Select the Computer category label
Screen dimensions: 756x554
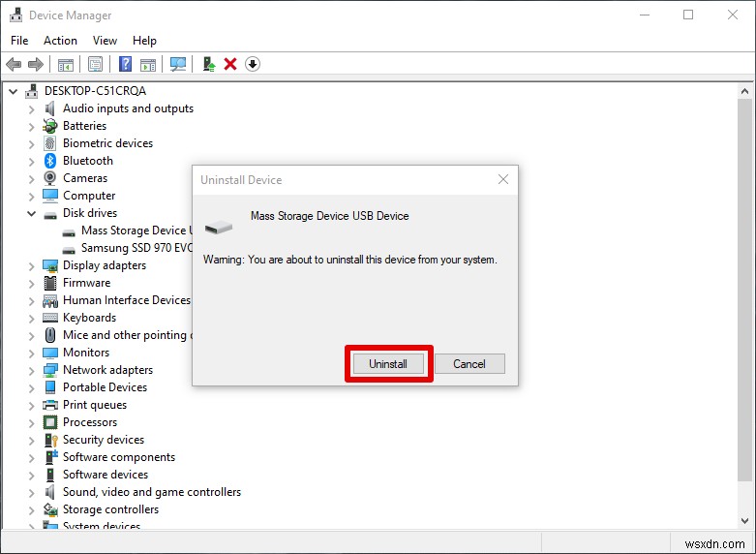(x=89, y=196)
